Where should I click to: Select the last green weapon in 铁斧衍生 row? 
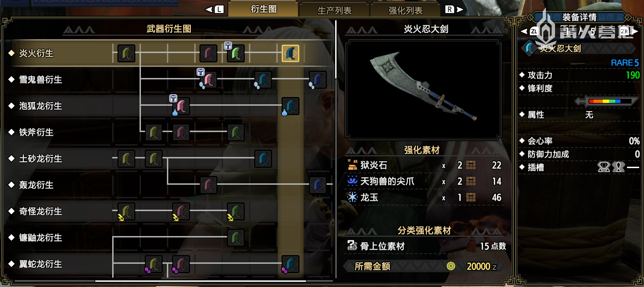coord(236,132)
